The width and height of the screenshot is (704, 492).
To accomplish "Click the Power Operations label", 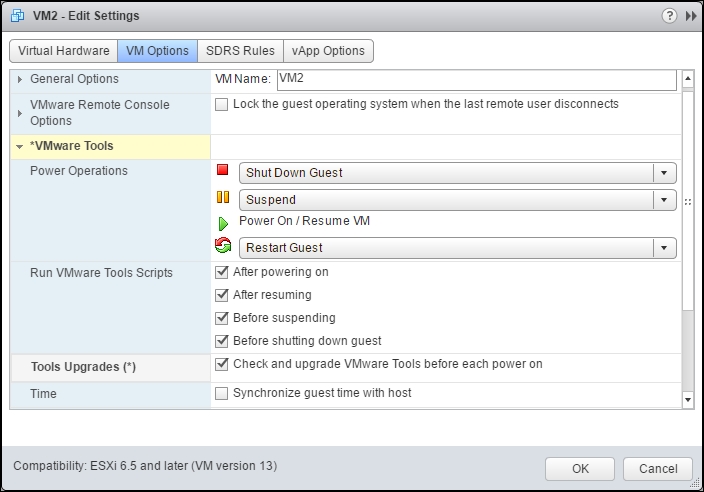I will point(79,171).
